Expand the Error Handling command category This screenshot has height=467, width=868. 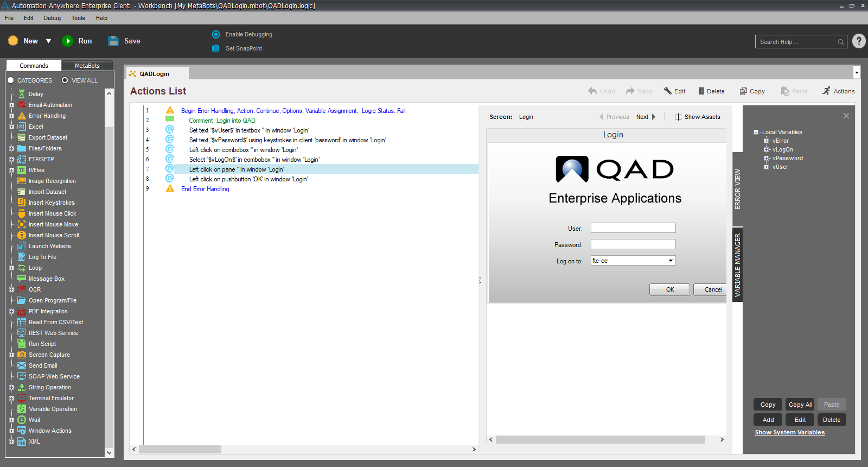coord(11,116)
